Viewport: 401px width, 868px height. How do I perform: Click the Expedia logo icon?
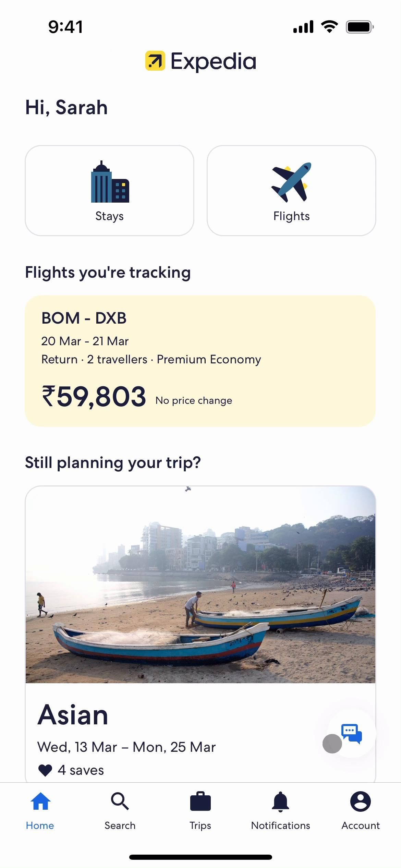pos(155,61)
